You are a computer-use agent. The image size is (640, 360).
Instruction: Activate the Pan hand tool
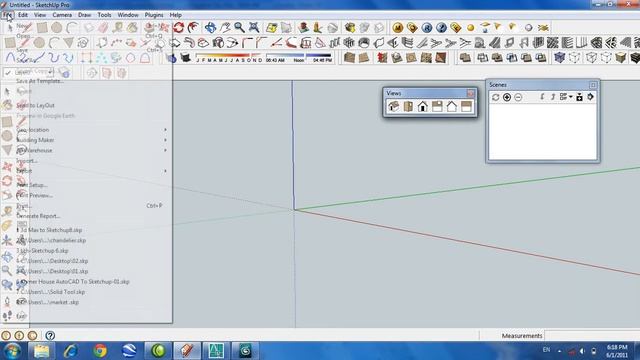[x=225, y=27]
